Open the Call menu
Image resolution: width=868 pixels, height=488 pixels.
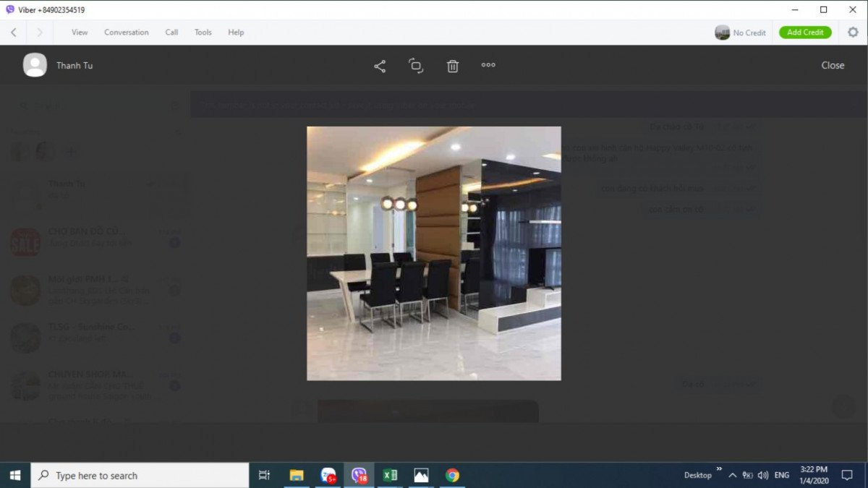pos(171,33)
